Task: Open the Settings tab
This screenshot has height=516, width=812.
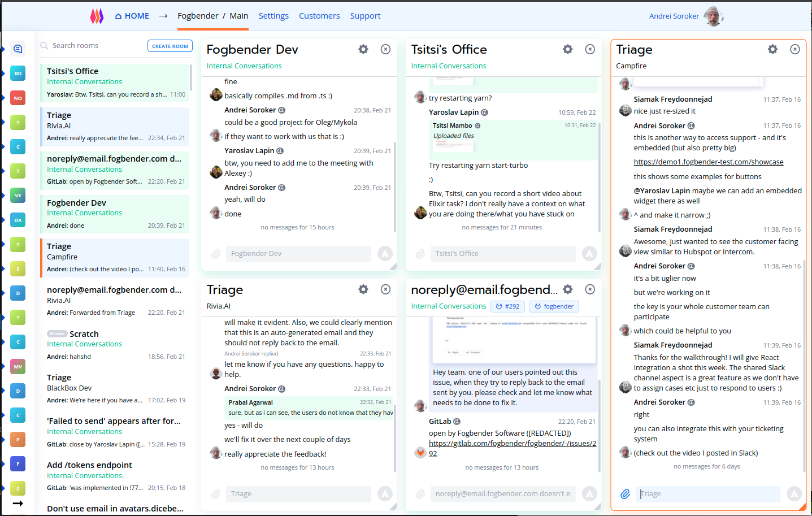Action: [x=273, y=16]
